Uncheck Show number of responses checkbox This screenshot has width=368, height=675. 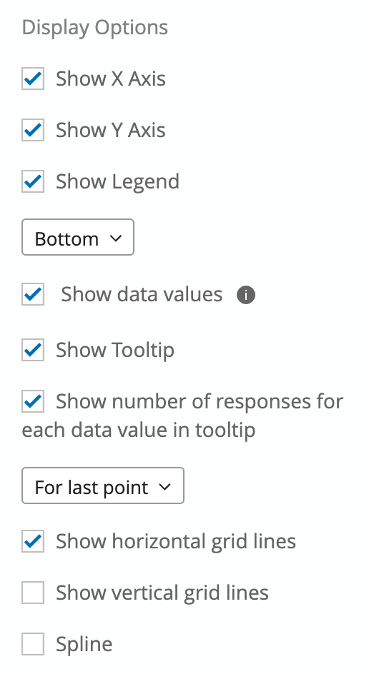(33, 401)
